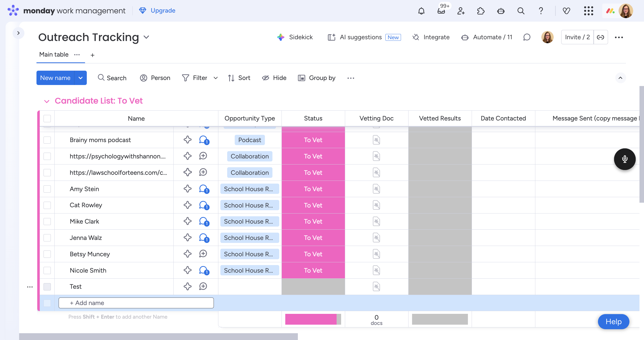Image resolution: width=644 pixels, height=340 pixels.
Task: Select the Brainy moms podcast checkbox
Action: tap(47, 140)
